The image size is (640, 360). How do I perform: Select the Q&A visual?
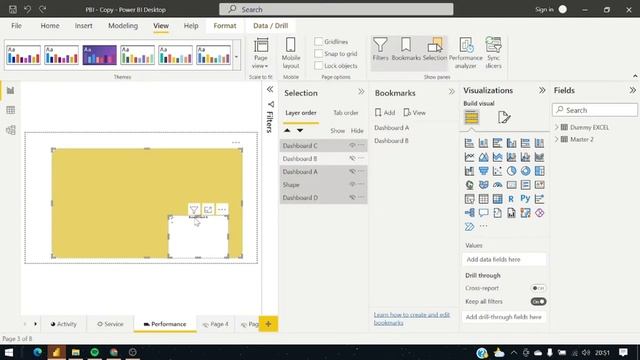point(483,213)
